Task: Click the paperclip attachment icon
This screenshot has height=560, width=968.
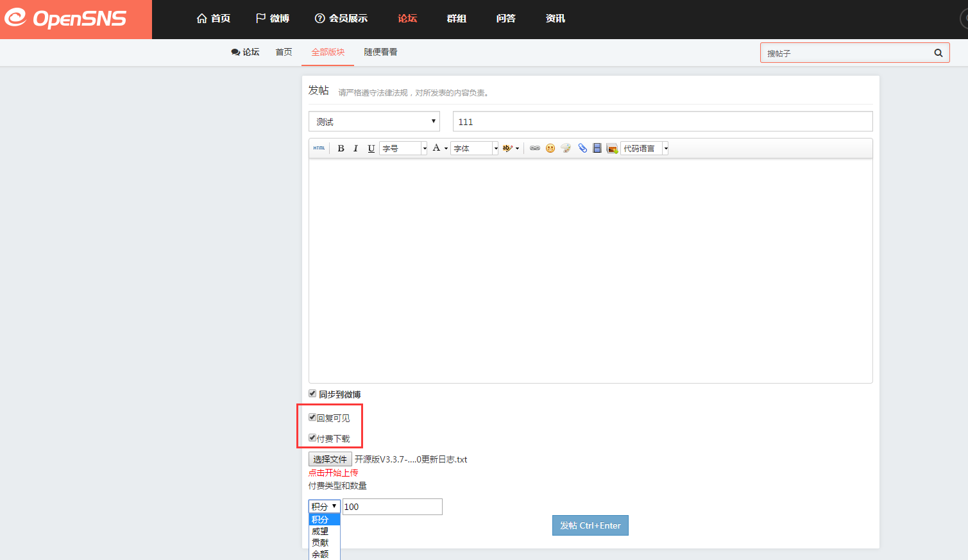Action: [x=582, y=148]
